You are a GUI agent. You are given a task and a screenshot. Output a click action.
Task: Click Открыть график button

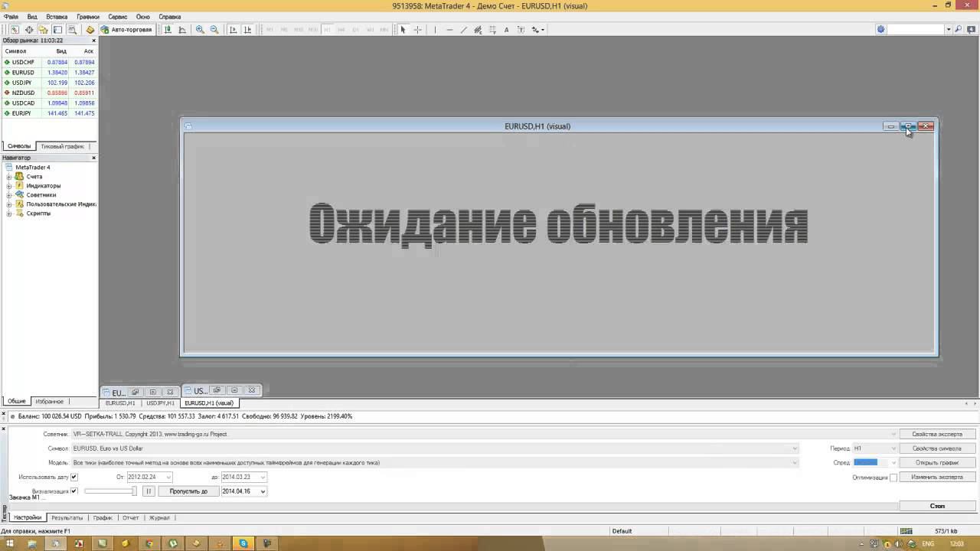click(x=937, y=462)
